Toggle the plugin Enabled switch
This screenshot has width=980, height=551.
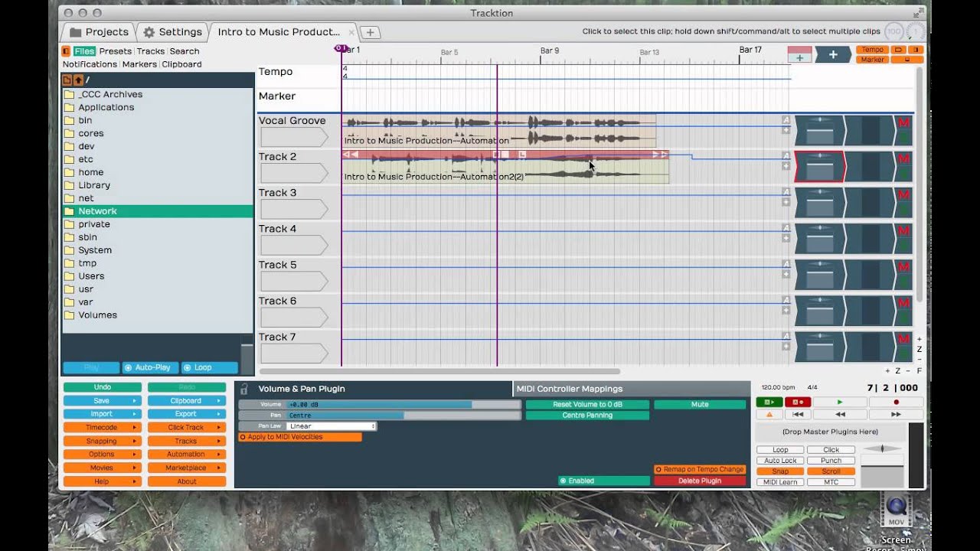(x=604, y=481)
